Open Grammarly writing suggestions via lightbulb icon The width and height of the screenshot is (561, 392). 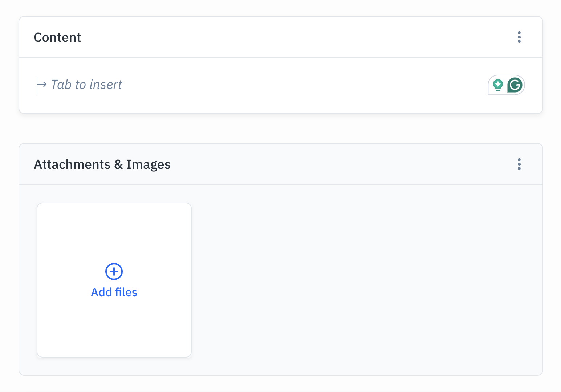(x=498, y=84)
